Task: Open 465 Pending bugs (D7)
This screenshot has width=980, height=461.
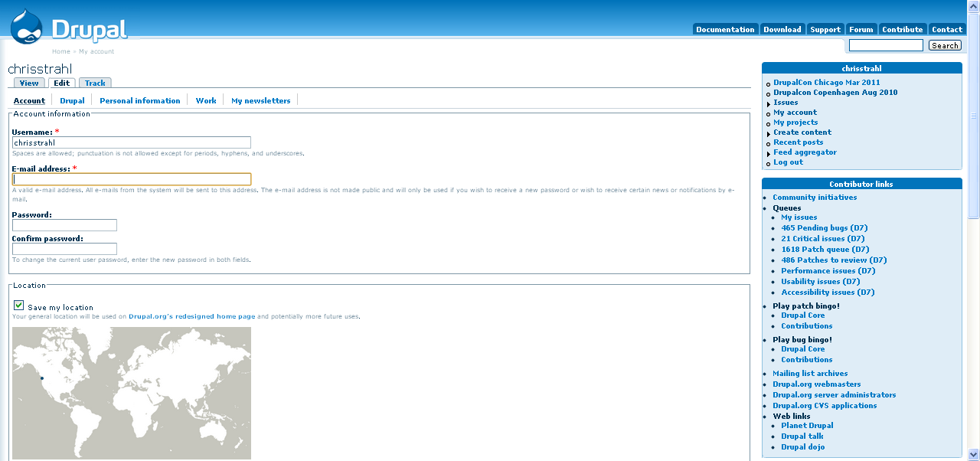Action: pos(825,228)
